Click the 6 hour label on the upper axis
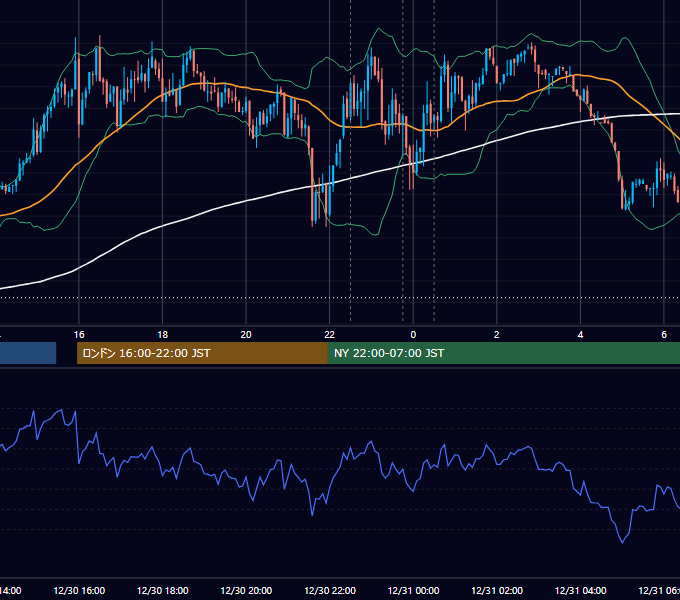 (x=664, y=335)
